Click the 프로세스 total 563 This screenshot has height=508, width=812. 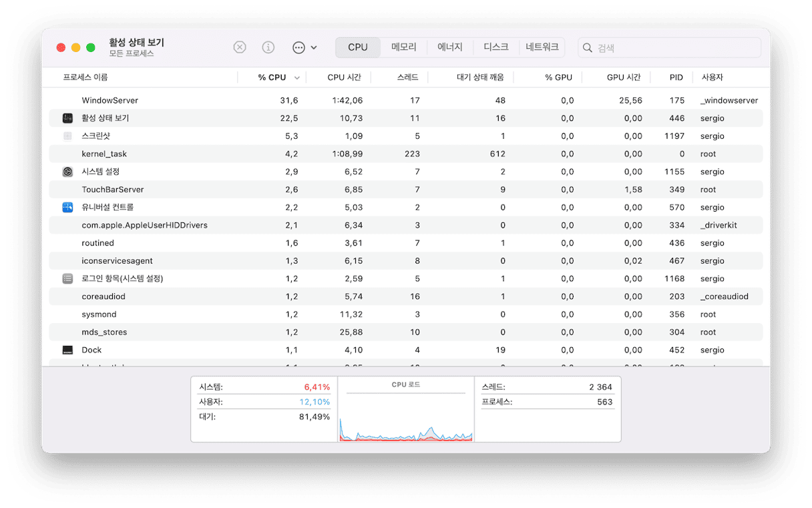point(605,402)
